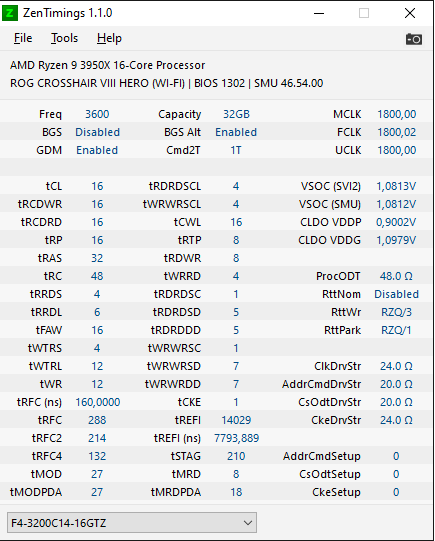Click the FCLK value 1800,02
Viewport: 435px width, 541px height.
click(397, 132)
